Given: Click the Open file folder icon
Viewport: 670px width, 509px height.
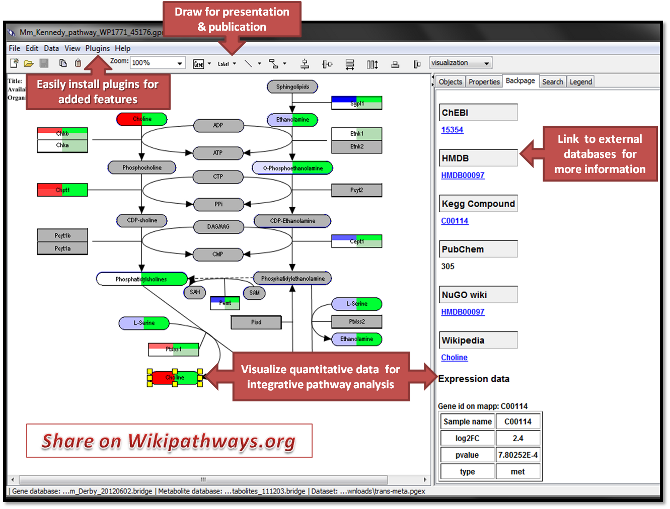Looking at the screenshot, I should click(x=27, y=63).
